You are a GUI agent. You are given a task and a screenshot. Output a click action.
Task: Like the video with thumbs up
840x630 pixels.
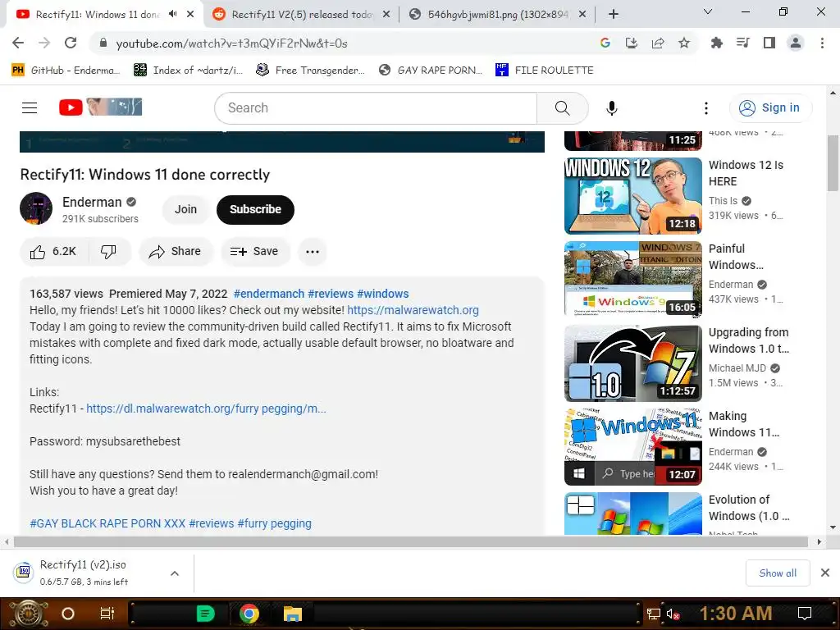click(x=53, y=251)
